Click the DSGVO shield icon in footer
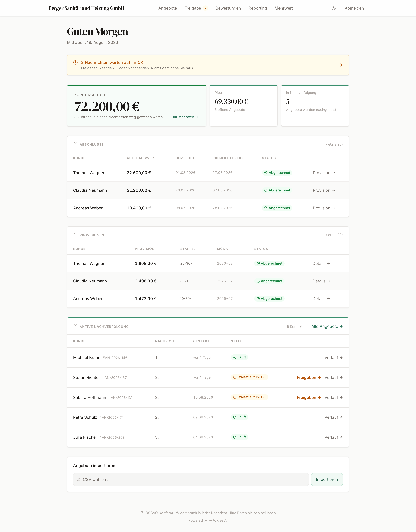 (142, 513)
